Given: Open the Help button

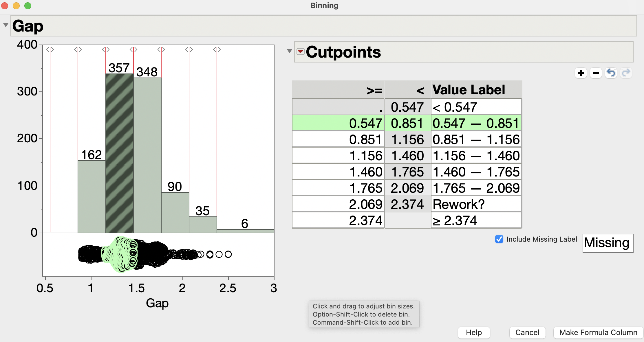Looking at the screenshot, I should [474, 332].
